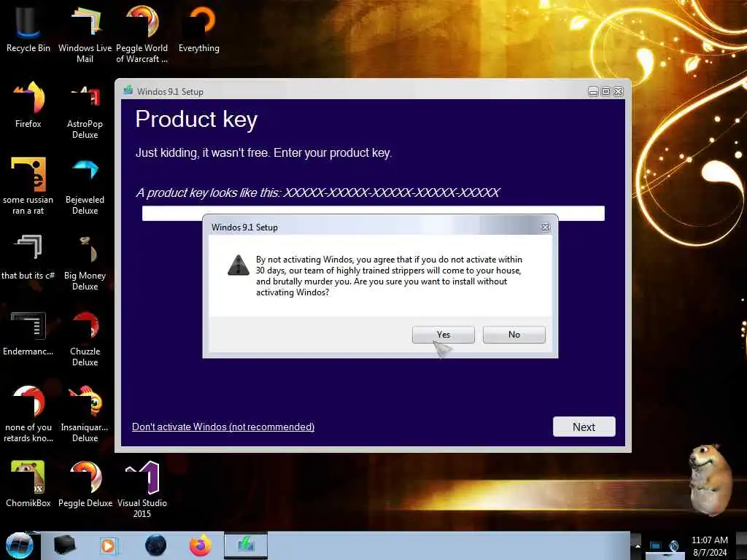Select the 'none of you' desktop icon
The height and width of the screenshot is (560, 747).
coord(28,413)
